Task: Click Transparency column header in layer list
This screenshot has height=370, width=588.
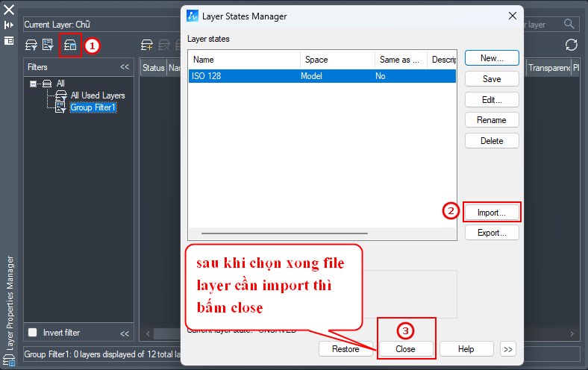Action: click(549, 68)
